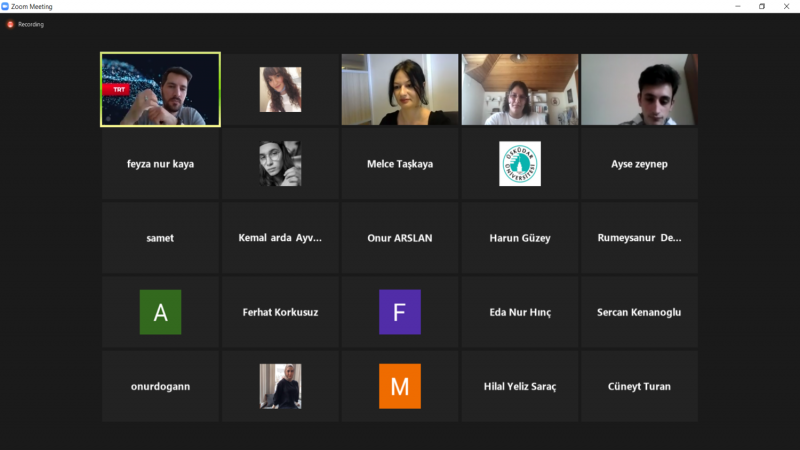Click the black-and-white profile photo tile
This screenshot has width=800, height=450.
click(x=280, y=164)
